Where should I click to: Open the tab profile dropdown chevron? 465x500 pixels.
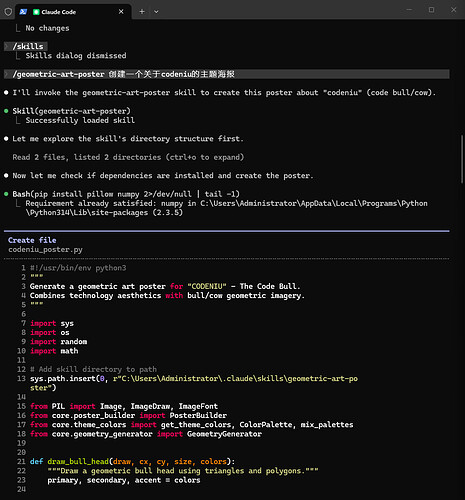tap(156, 12)
